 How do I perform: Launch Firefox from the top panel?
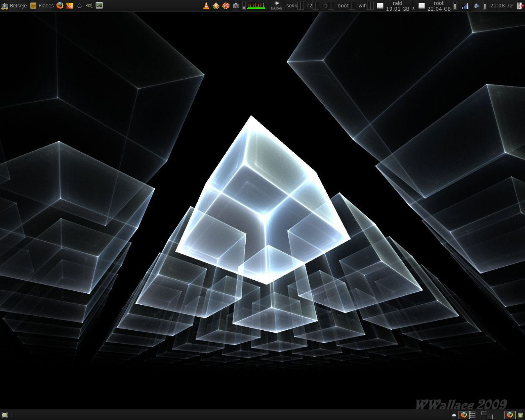coord(60,6)
